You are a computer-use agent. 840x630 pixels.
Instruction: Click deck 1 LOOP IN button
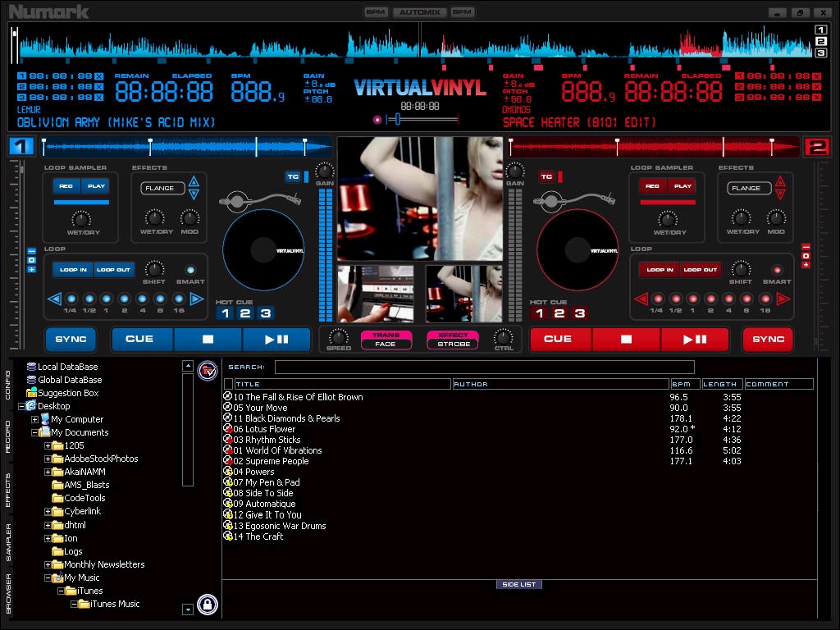coord(73,269)
